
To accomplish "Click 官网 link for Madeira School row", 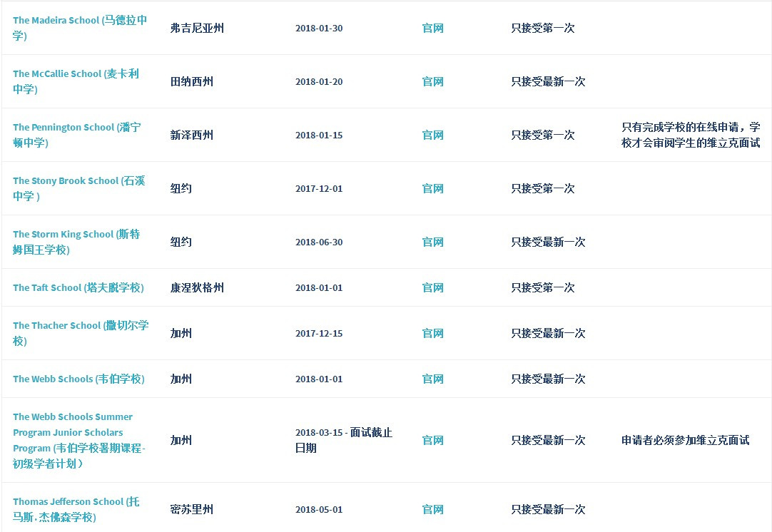I will tap(433, 28).
